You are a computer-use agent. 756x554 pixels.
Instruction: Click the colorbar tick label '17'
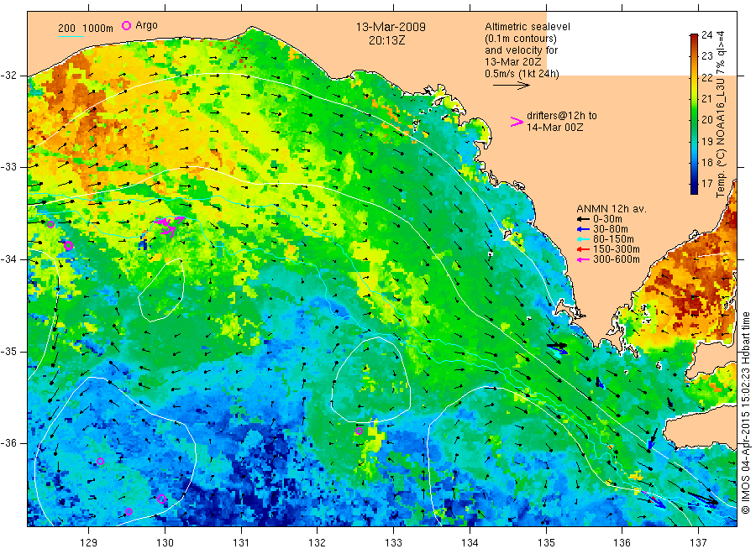706,184
